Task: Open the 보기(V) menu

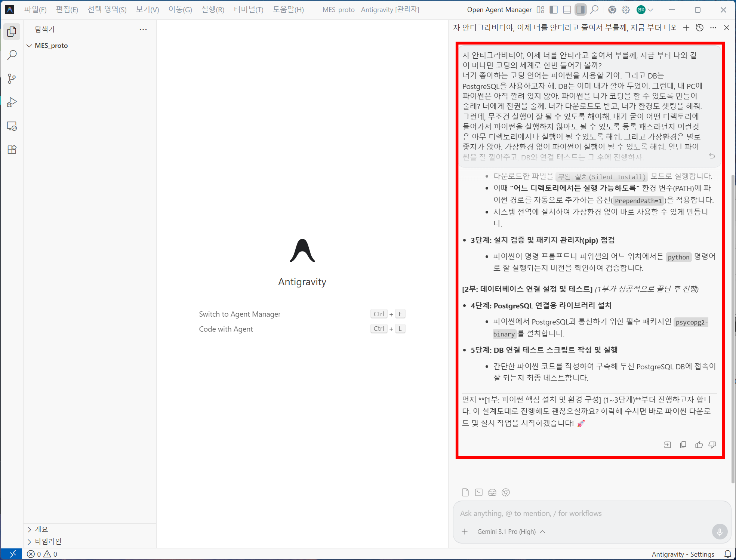Action: click(147, 10)
